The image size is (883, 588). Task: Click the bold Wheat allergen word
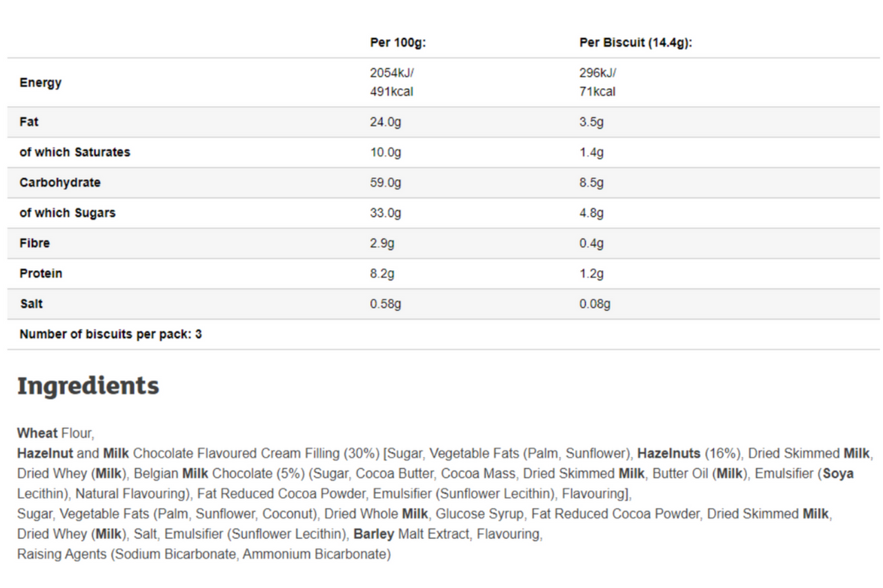tap(37, 434)
